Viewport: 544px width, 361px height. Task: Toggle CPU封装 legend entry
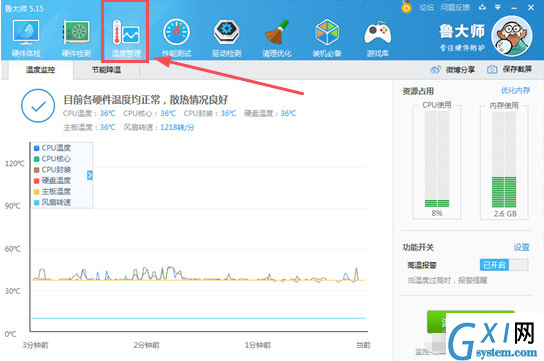(52, 170)
